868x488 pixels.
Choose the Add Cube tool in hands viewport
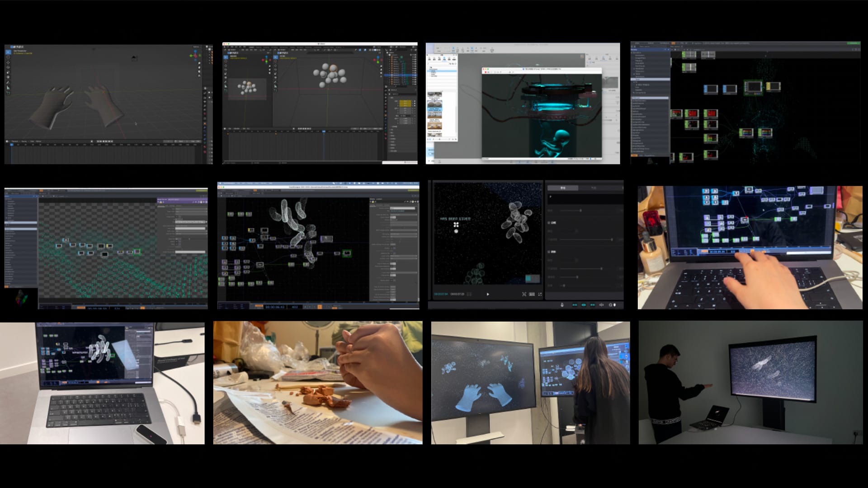(8, 92)
